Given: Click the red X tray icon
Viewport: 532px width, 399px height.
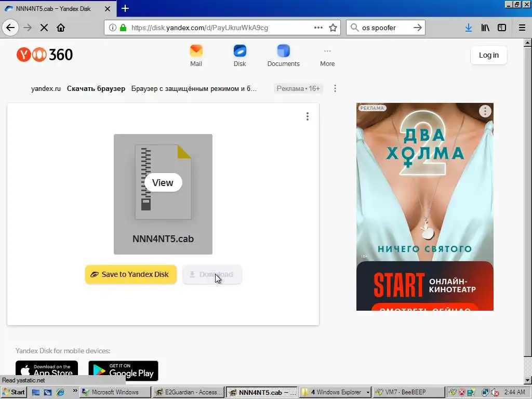Looking at the screenshot, I should (x=462, y=393).
